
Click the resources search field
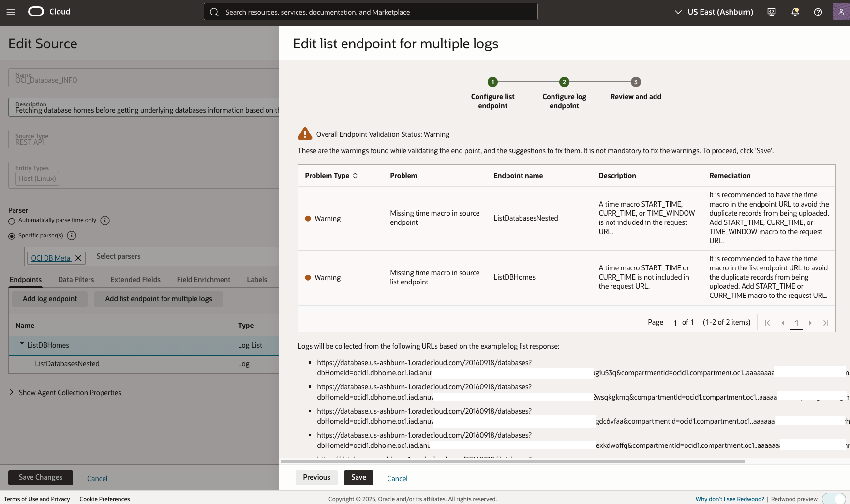[x=370, y=12]
